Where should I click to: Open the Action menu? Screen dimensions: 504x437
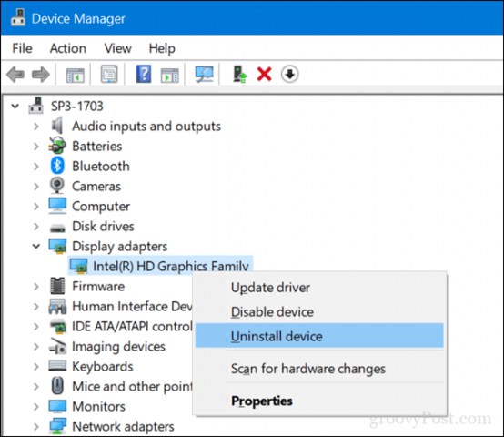pos(68,48)
